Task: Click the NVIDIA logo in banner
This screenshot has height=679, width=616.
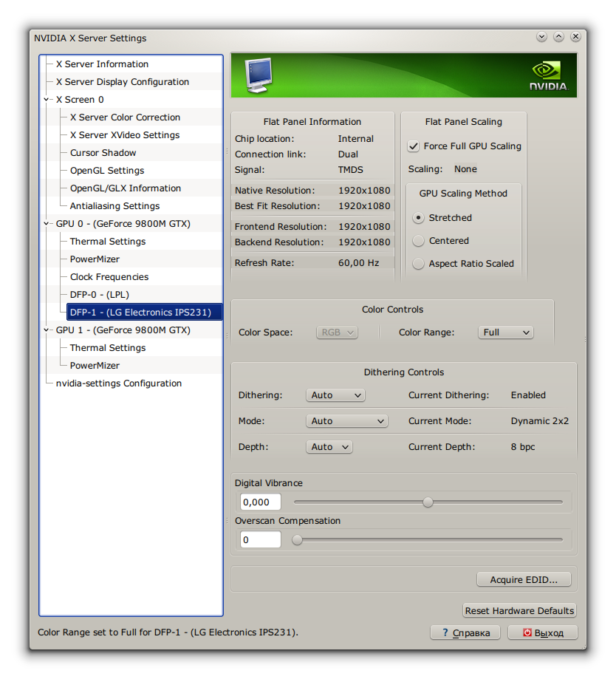Action: coord(547,75)
